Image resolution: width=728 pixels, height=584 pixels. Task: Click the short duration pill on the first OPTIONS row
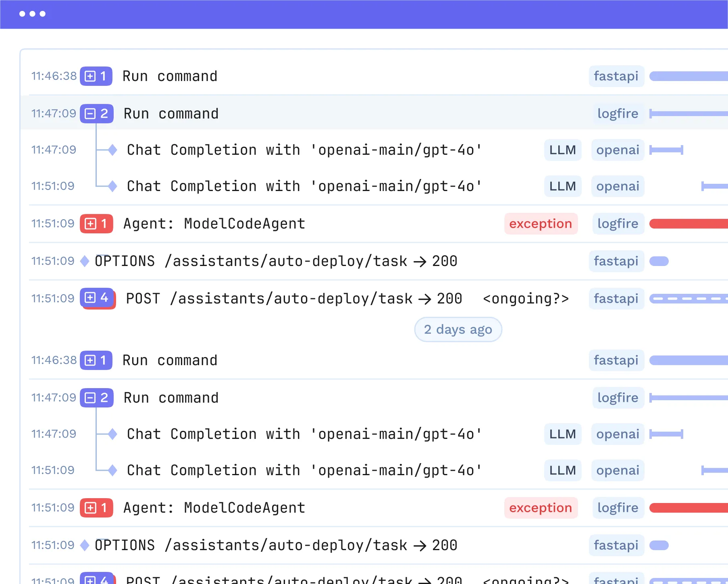tap(659, 261)
